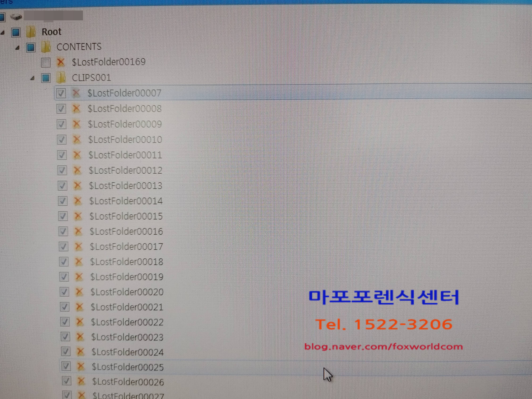Uncheck the $LostFolder00018 checkbox
The width and height of the screenshot is (532, 399).
[63, 262]
